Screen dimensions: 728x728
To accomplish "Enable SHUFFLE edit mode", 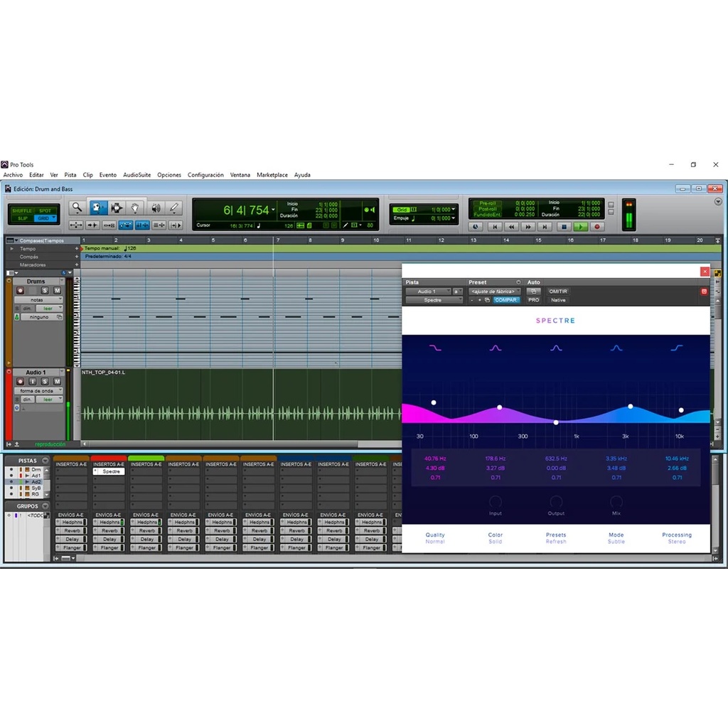I will [x=22, y=210].
